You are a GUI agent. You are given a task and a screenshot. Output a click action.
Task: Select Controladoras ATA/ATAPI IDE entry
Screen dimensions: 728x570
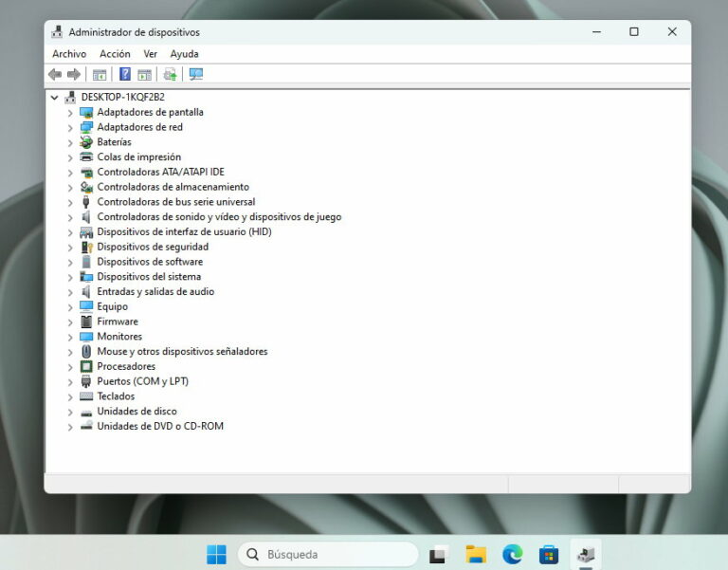[x=160, y=172]
